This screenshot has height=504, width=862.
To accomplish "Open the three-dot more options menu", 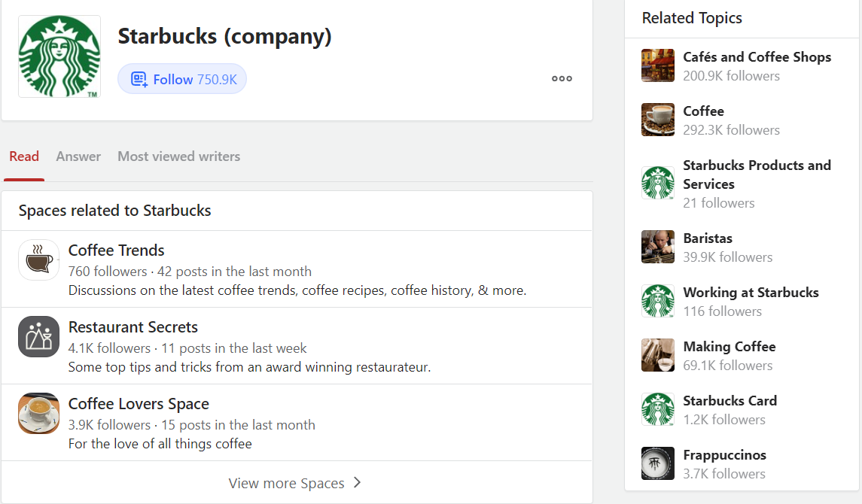I will [562, 78].
